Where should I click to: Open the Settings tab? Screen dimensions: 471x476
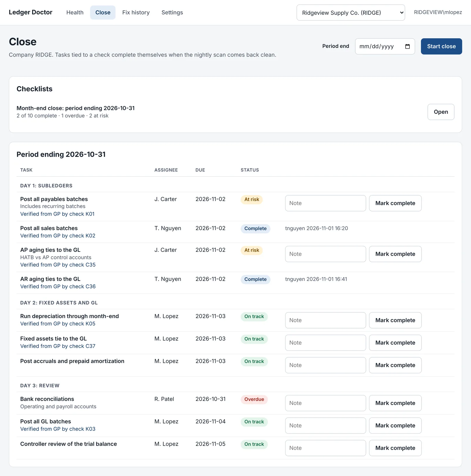(x=172, y=12)
